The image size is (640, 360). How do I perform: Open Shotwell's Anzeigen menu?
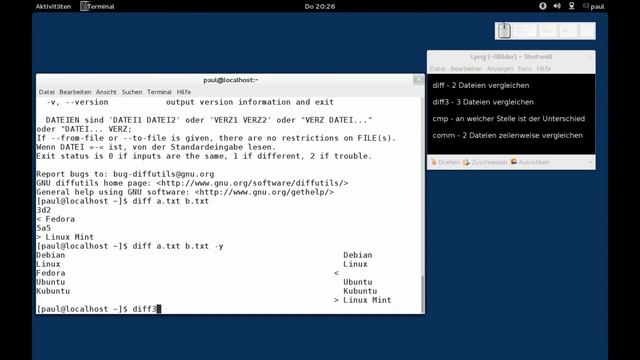pyautogui.click(x=500, y=69)
